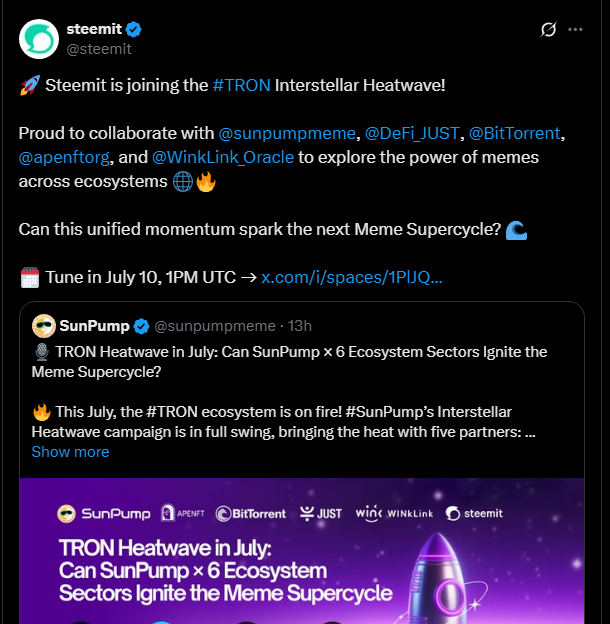Viewport: 610px width, 624px height.
Task: Click steemit's blue verified badge
Action: (133, 29)
